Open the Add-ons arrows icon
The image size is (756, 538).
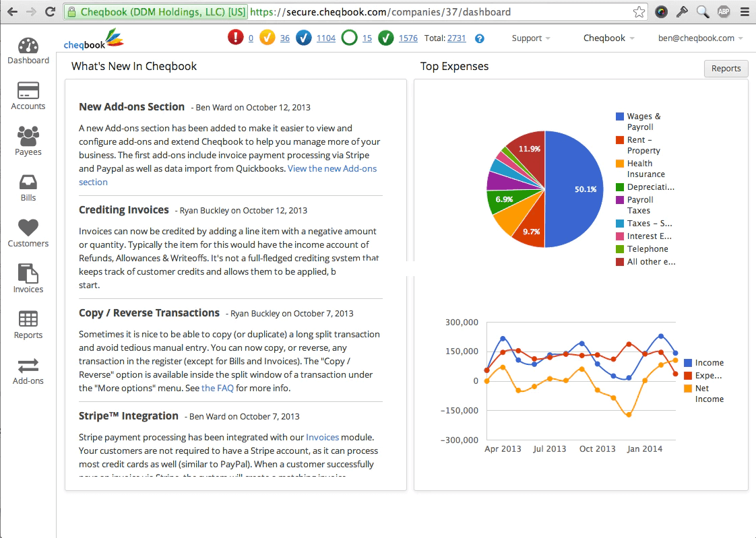coord(28,366)
